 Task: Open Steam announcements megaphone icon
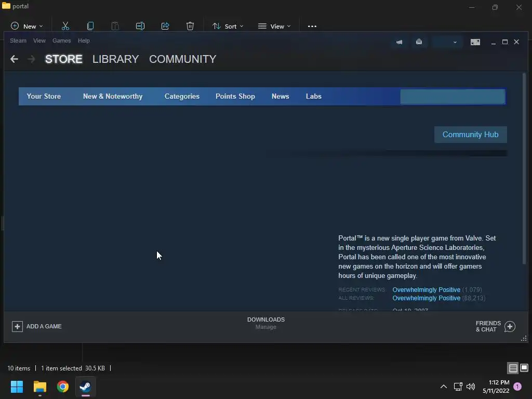(400, 42)
